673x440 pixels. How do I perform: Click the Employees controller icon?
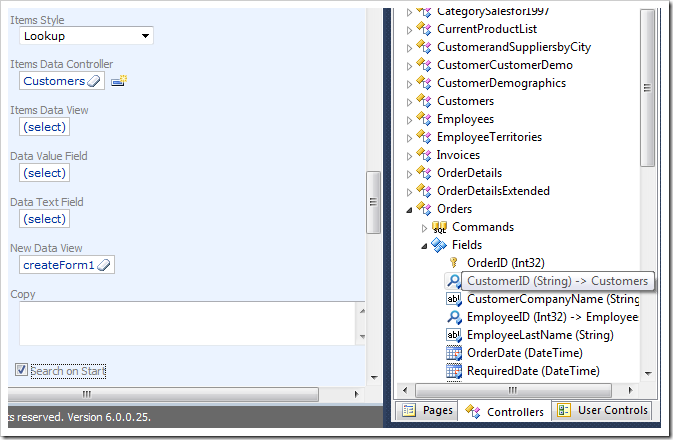pos(424,119)
